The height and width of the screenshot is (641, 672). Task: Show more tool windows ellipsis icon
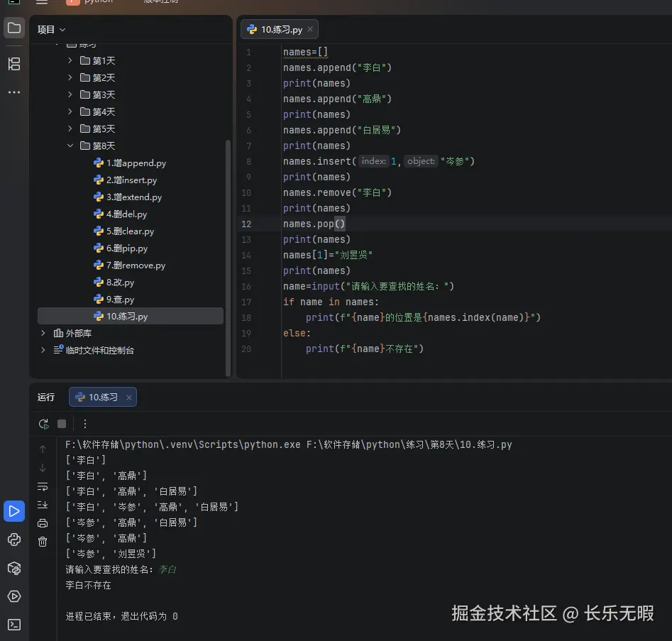click(x=14, y=92)
